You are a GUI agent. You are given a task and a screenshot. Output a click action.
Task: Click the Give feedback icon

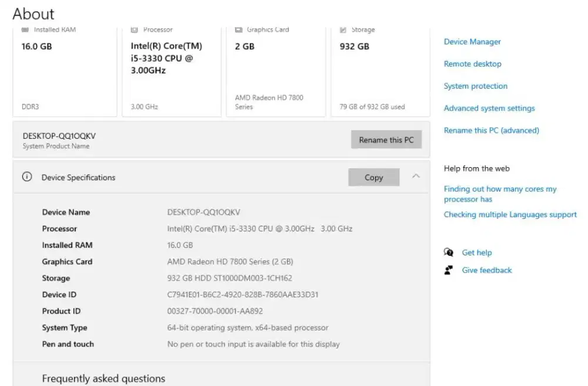coord(449,270)
